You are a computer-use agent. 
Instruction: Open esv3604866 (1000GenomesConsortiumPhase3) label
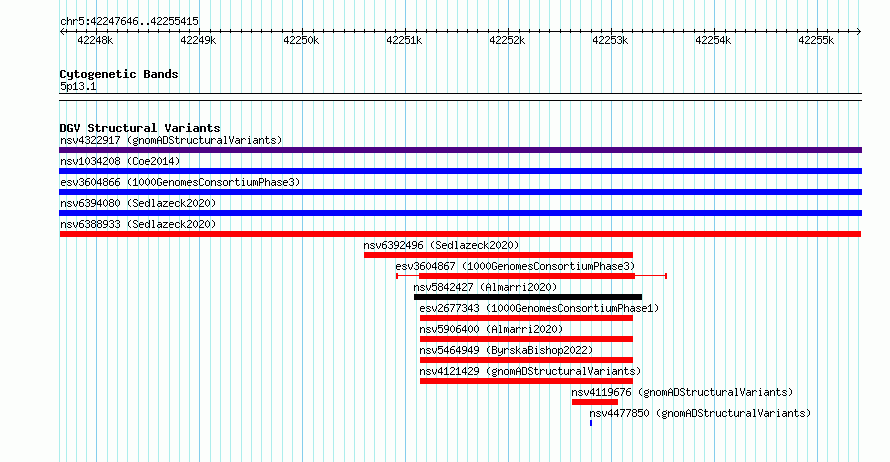click(x=180, y=182)
